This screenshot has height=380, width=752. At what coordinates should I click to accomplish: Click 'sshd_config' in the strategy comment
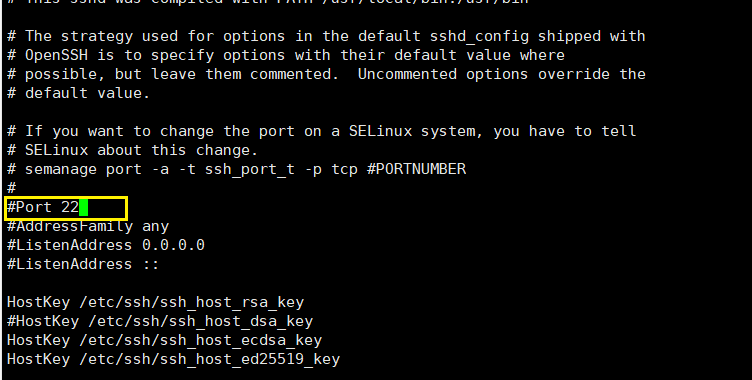pyautogui.click(x=479, y=36)
